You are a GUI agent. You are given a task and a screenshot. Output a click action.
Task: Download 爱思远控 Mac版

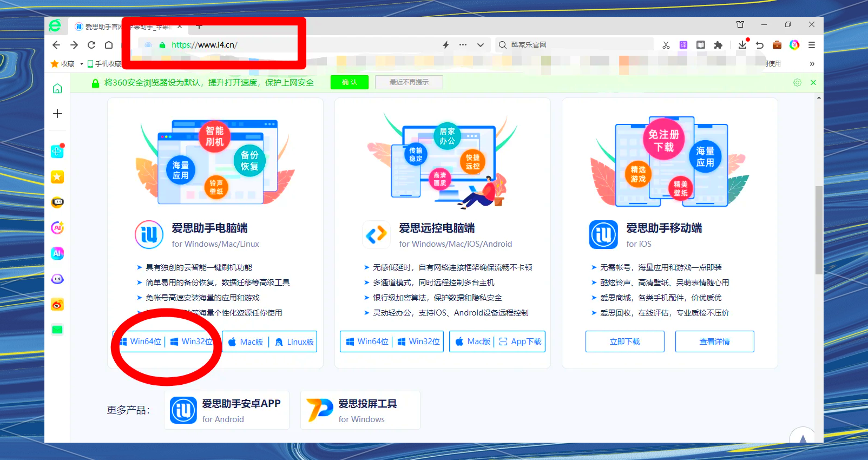[472, 341]
